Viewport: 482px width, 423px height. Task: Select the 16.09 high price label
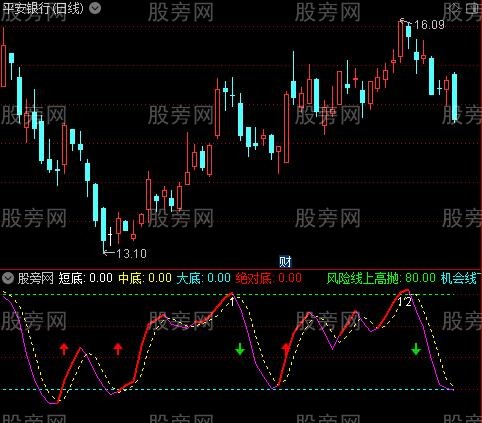tap(429, 25)
